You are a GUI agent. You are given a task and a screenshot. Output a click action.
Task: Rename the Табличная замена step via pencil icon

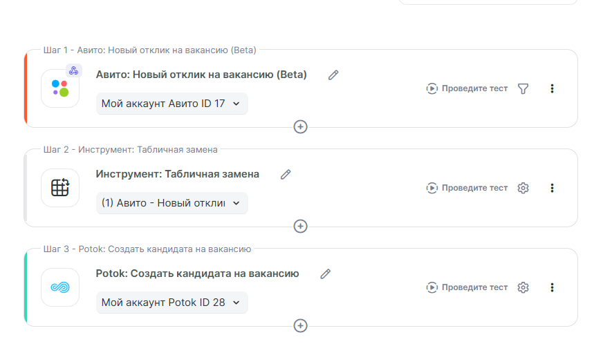click(286, 175)
